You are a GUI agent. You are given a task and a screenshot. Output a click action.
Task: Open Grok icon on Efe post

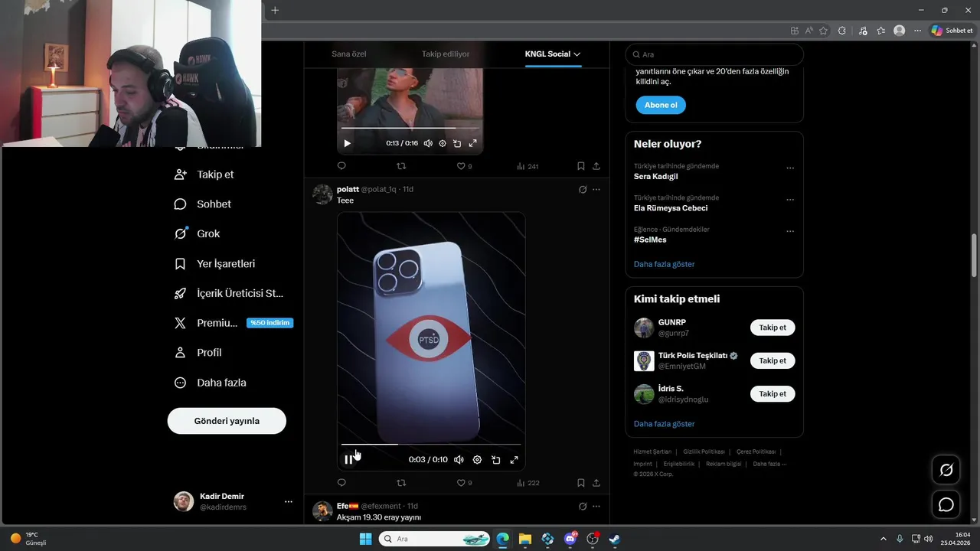[x=583, y=506]
